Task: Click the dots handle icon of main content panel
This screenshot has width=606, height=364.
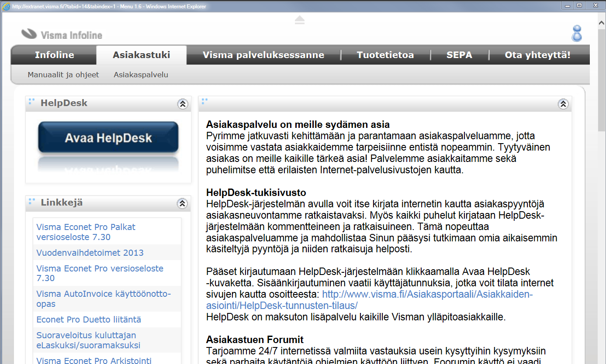Action: [204, 102]
